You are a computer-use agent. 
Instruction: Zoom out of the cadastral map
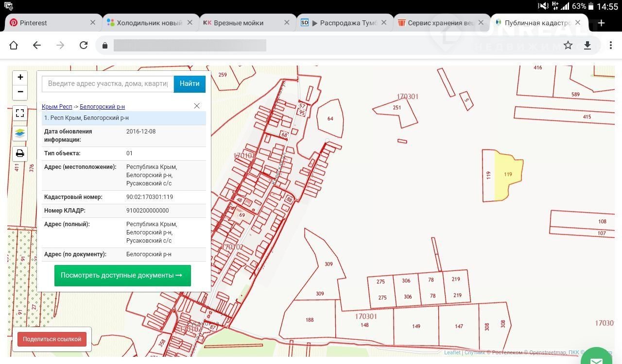tap(20, 92)
